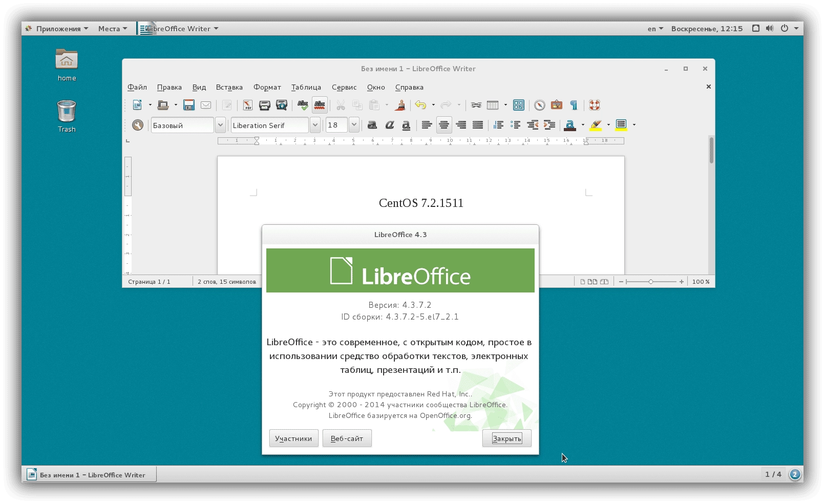Click the highlighting marker icon
Image resolution: width=825 pixels, height=504 pixels.
pyautogui.click(x=596, y=125)
